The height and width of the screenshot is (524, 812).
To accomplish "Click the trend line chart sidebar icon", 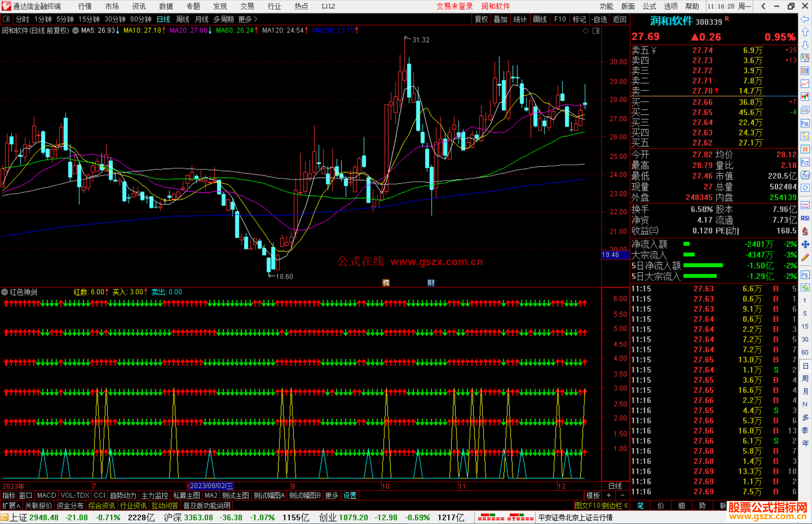I will click(x=805, y=84).
